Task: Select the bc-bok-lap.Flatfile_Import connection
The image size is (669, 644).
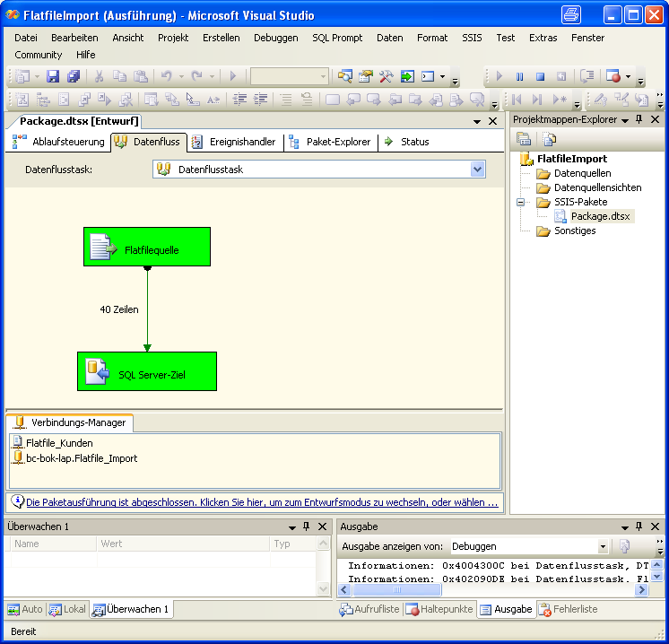Action: [82, 458]
